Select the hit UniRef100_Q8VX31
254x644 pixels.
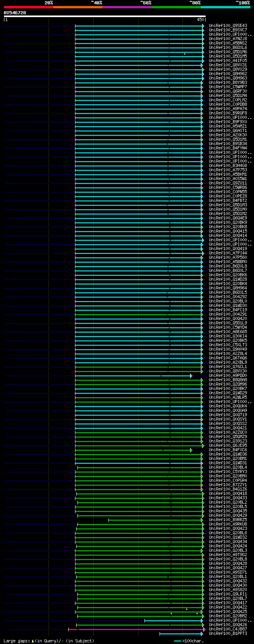228,65
